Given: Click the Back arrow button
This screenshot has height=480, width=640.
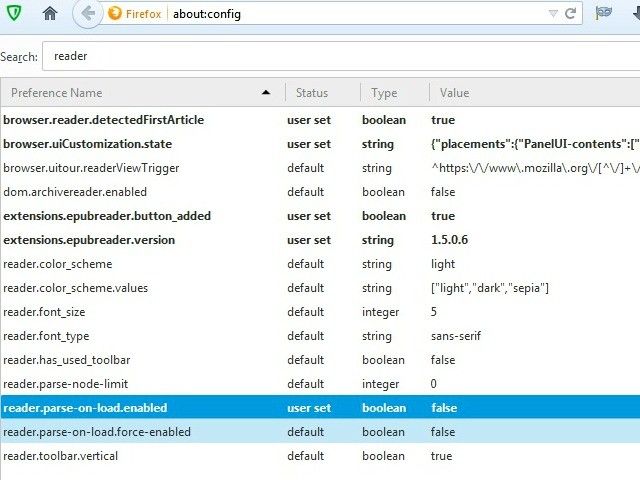Looking at the screenshot, I should pyautogui.click(x=88, y=14).
